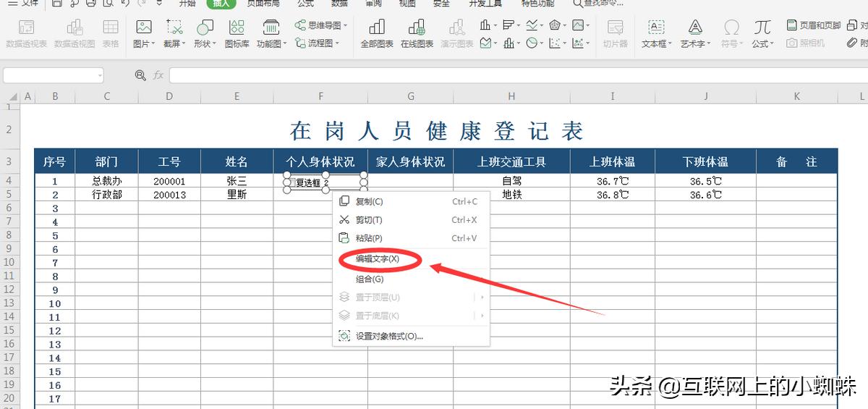Screen dimensions: 868x409
Task: Click cell containing 200001
Action: 169,181
